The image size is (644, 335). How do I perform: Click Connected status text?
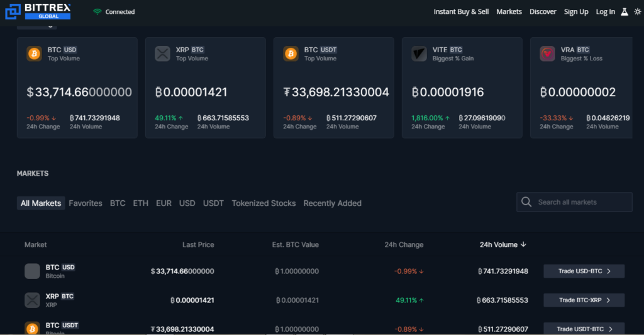[x=120, y=11]
